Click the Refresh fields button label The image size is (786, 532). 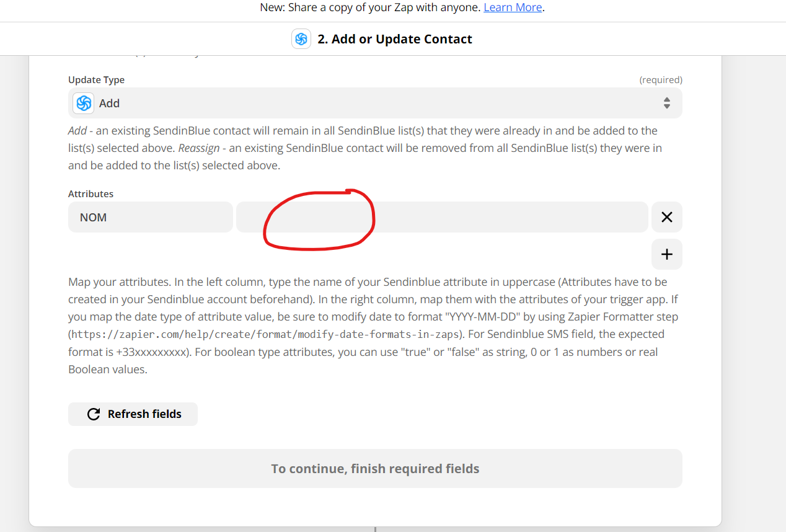pos(144,414)
